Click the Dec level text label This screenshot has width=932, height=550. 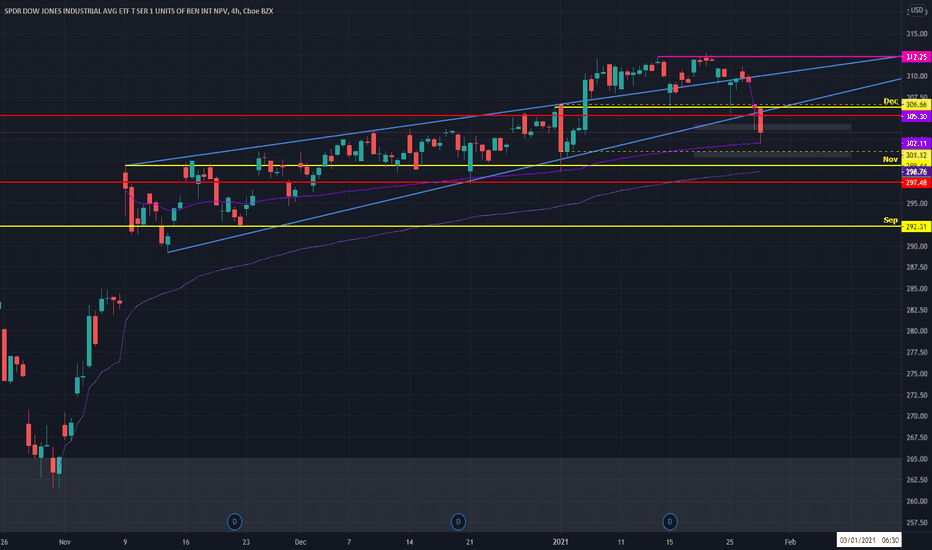[890, 101]
